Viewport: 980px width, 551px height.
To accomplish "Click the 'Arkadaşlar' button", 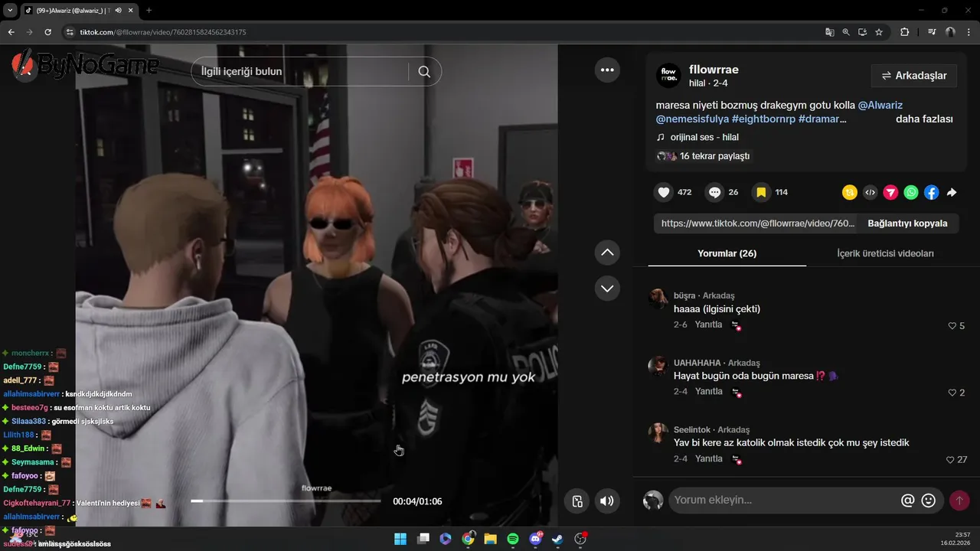I will 914,76.
